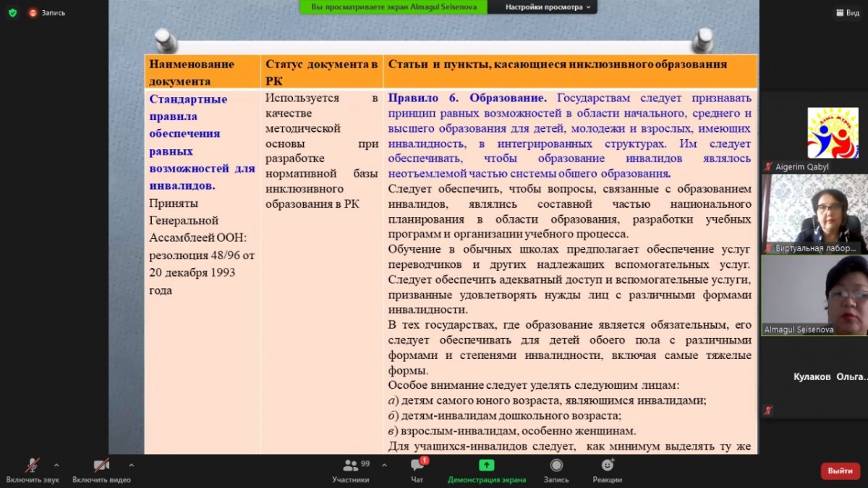Viewport: 868px width, 488px height.
Task: Open the Чат panel with unread badge
Action: 417,470
